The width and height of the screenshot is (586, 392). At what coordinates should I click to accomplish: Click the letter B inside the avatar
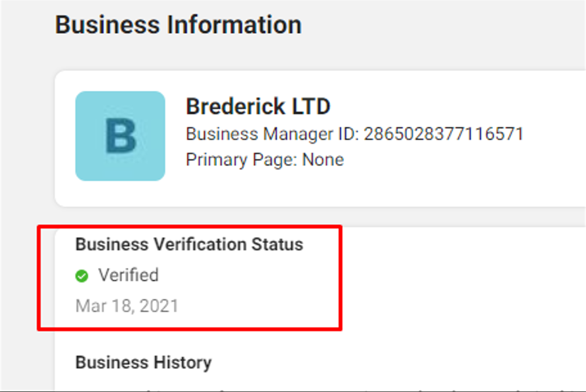coord(121,136)
